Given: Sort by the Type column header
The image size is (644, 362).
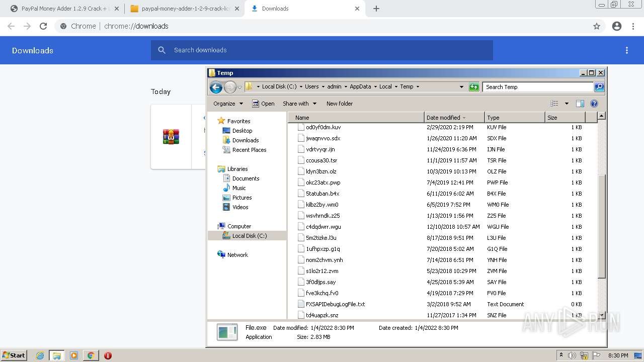Looking at the screenshot, I should (515, 118).
